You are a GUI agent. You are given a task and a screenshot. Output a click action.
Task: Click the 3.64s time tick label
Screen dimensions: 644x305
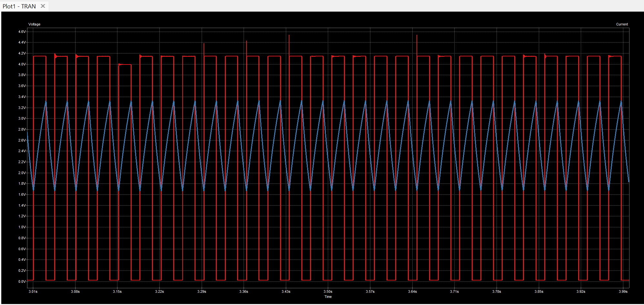click(x=412, y=291)
